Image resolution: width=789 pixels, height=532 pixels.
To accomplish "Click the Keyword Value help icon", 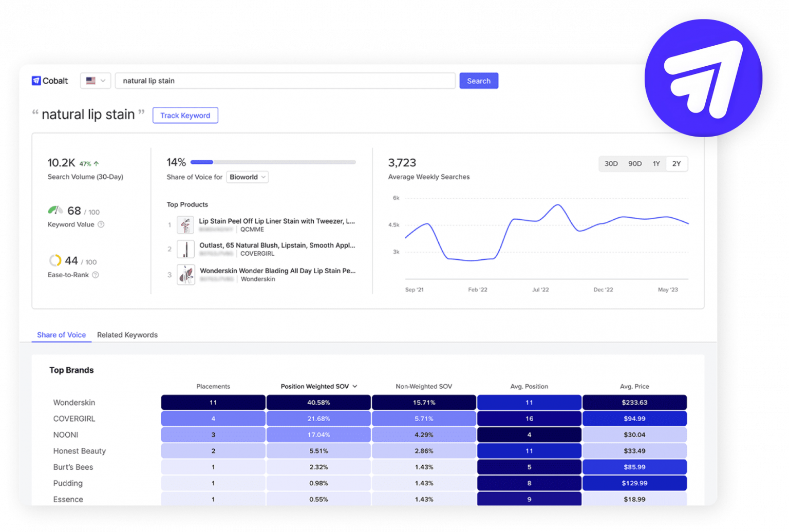I will [101, 224].
